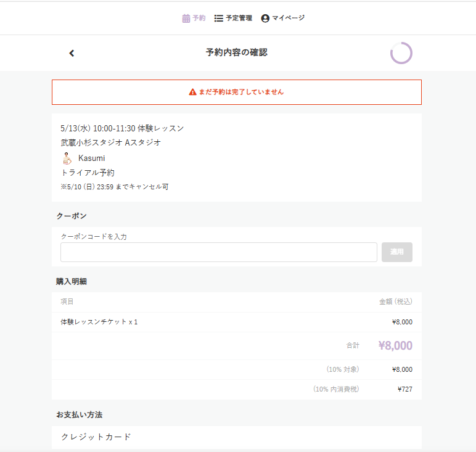
Task: Open マイページ account tab
Action: point(282,18)
